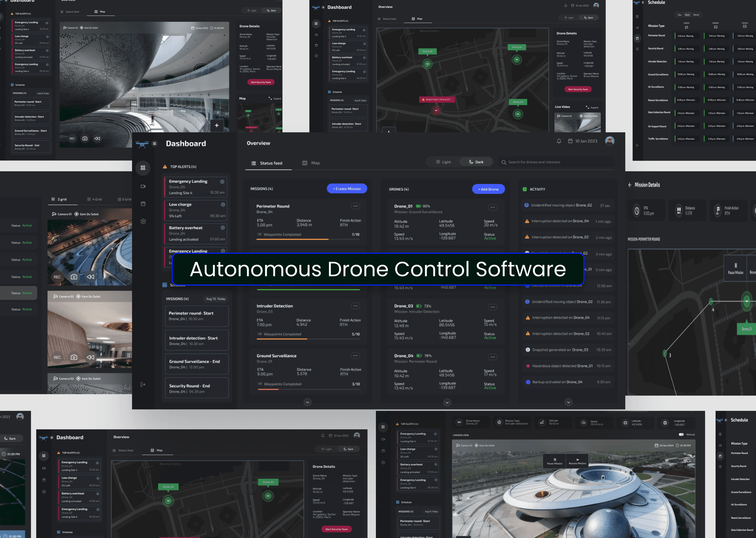The height and width of the screenshot is (538, 756).
Task: Click the Speed gauge icon in the drone info bar
Action: [584, 422]
